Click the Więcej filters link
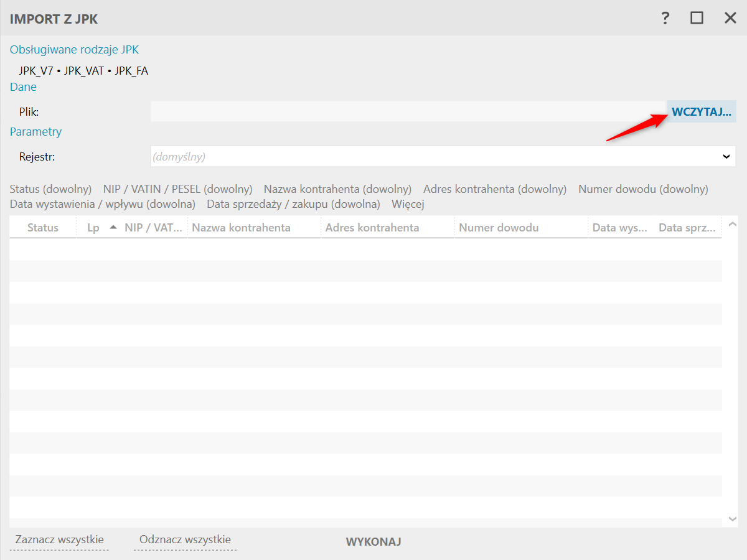 coord(408,203)
